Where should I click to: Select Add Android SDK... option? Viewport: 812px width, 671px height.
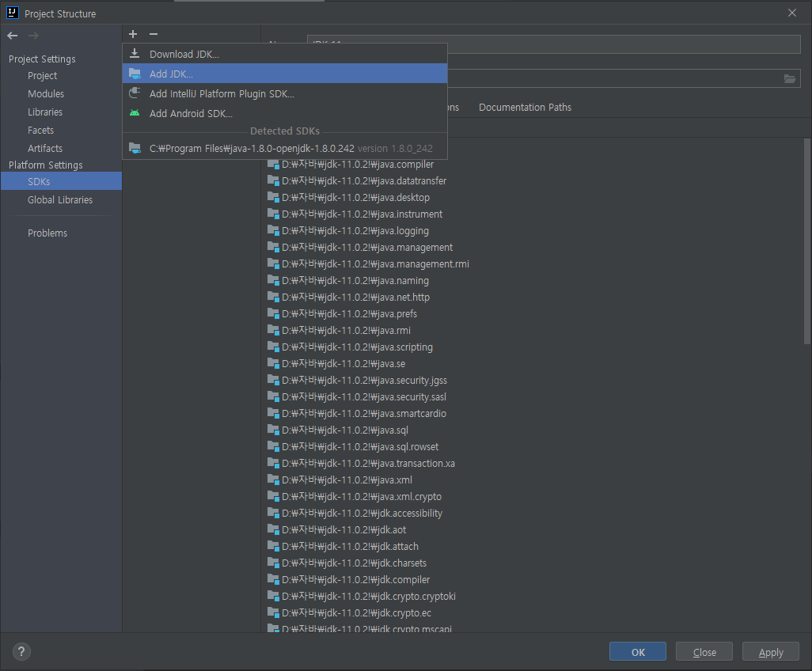pyautogui.click(x=285, y=113)
